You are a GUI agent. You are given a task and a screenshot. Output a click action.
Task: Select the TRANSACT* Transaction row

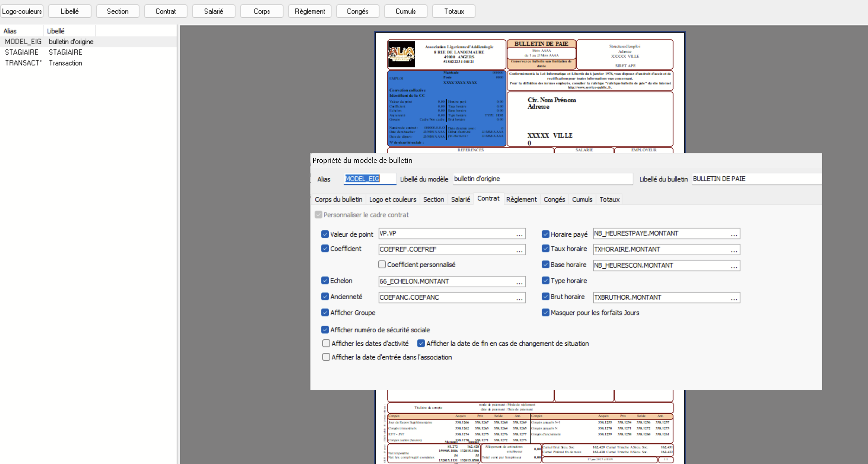[x=88, y=63]
